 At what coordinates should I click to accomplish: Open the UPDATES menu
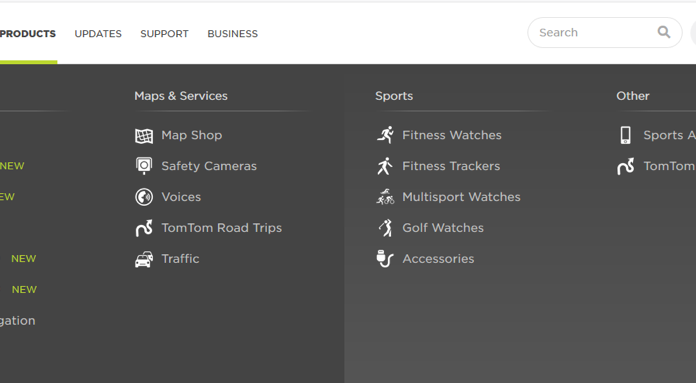[98, 34]
